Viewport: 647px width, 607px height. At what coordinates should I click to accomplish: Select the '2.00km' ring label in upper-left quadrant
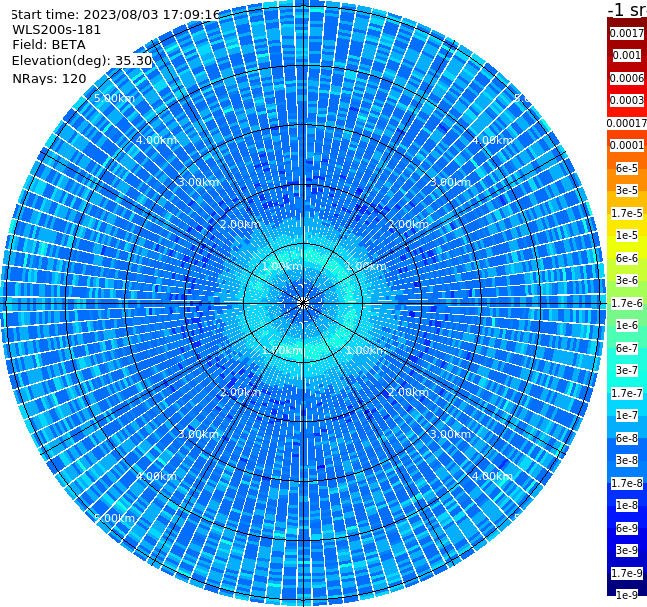[x=240, y=224]
